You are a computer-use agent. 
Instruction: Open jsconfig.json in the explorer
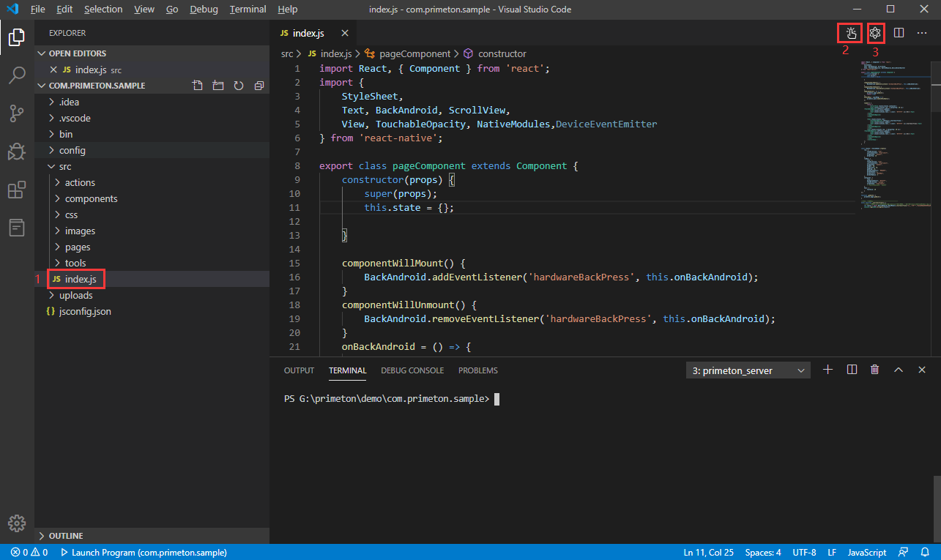tap(85, 311)
